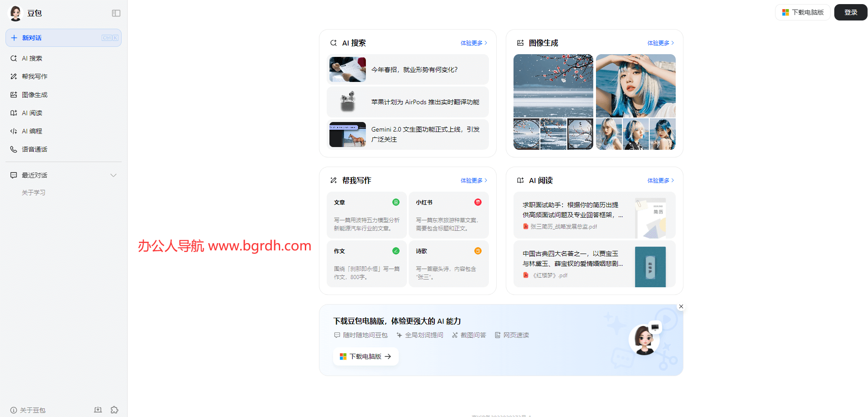868x417 pixels.
Task: Open AI 编程 in the sidebar
Action: [63, 131]
